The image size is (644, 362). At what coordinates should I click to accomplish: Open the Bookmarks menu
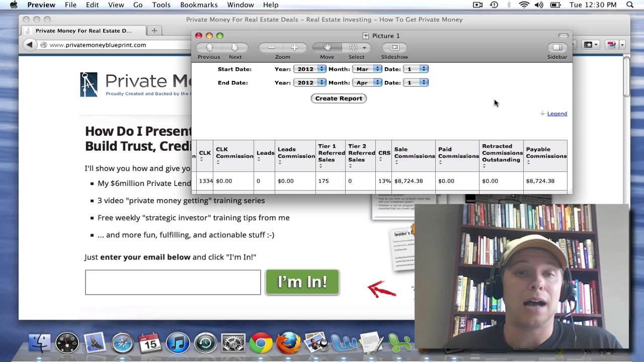199,5
